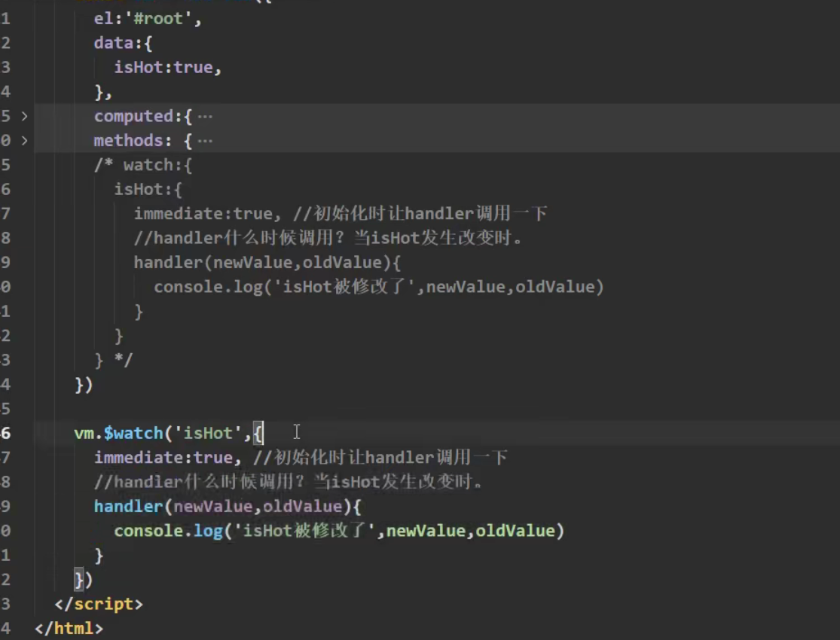This screenshot has height=640, width=840.
Task: Click console object in active console.log
Action: pos(148,531)
